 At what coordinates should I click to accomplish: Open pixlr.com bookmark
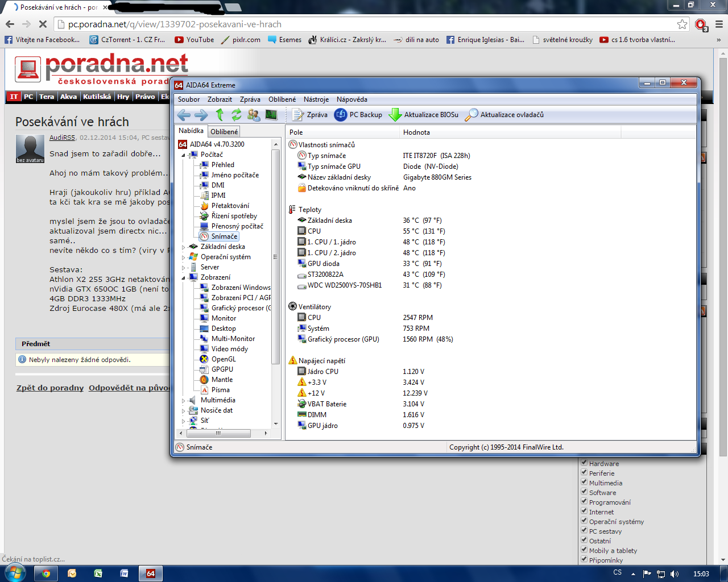241,40
